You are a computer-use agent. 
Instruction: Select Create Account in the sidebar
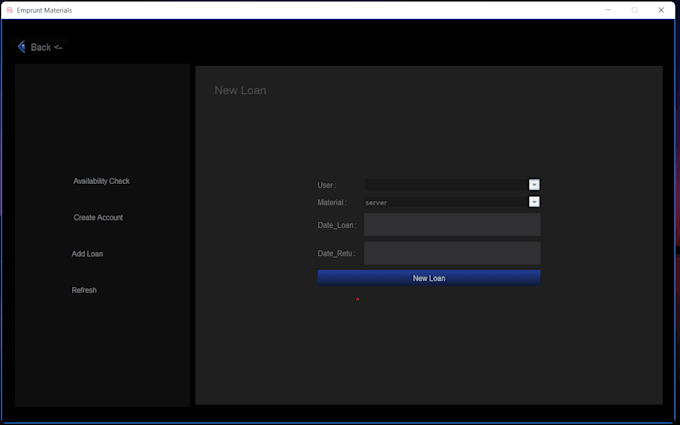click(98, 217)
